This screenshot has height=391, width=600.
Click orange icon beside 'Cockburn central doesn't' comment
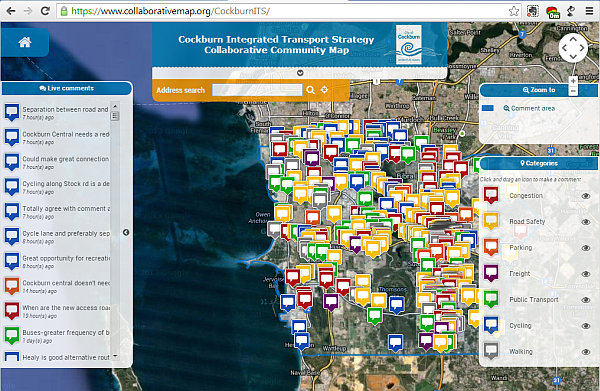12,286
